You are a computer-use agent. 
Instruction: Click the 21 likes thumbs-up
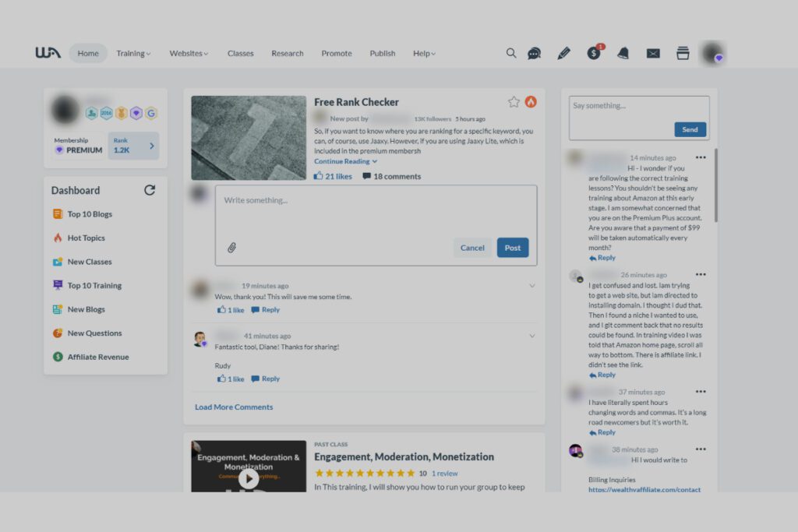333,176
